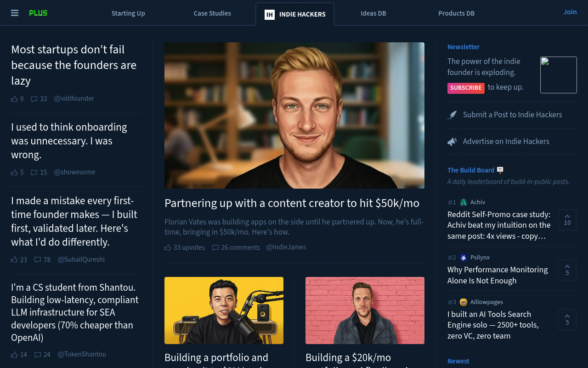Open 'Partnering up with a content creator' headline
This screenshot has width=588, height=368.
tap(292, 203)
